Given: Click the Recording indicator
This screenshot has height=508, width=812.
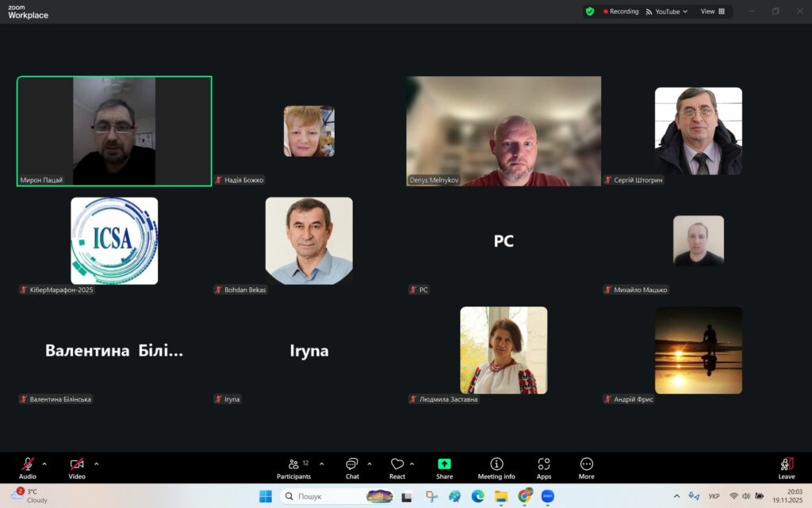Looking at the screenshot, I should 621,11.
